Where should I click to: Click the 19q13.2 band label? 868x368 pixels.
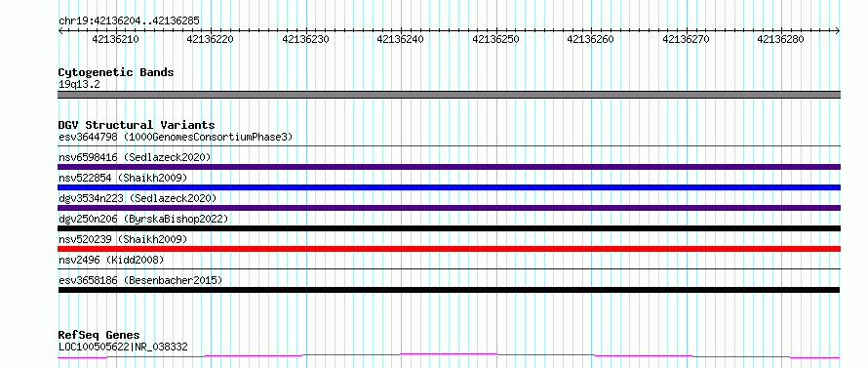[79, 84]
